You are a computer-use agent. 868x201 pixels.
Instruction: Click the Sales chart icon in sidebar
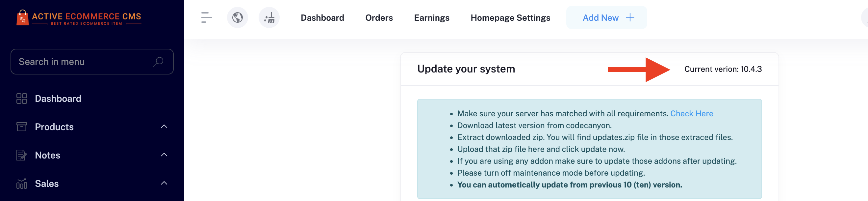[22, 184]
